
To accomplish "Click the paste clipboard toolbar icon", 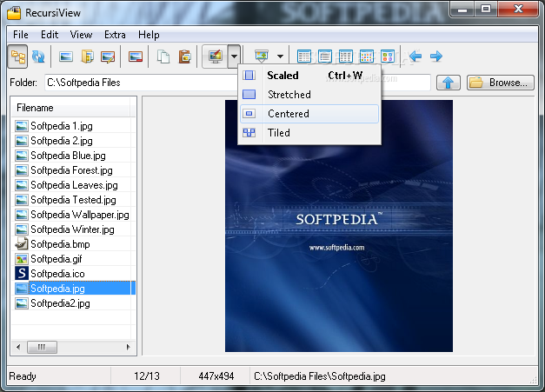I will click(x=184, y=56).
